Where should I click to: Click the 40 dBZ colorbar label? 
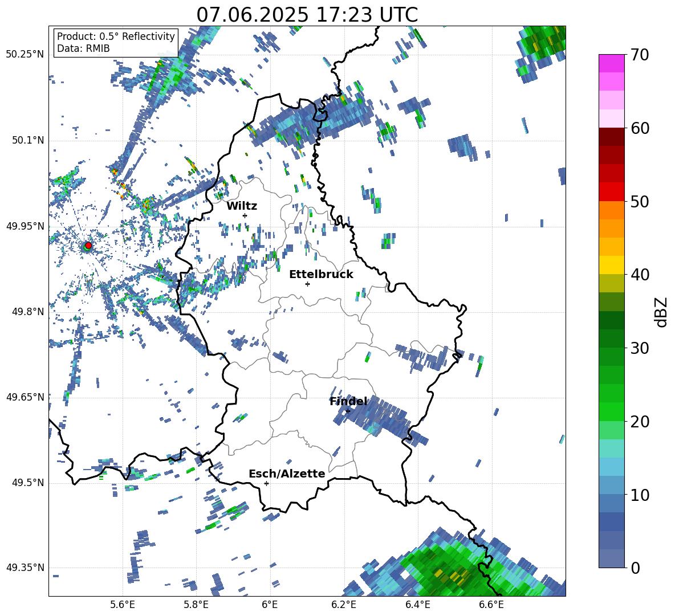640,275
